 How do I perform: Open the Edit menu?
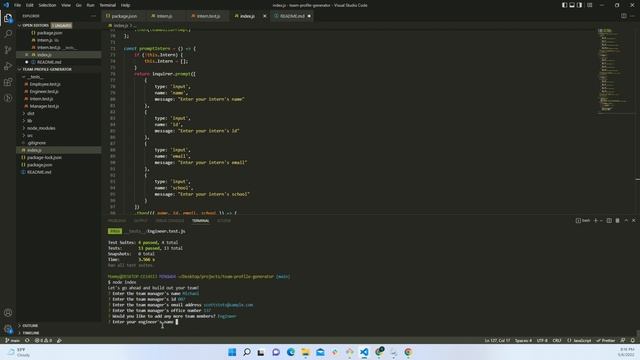29,5
